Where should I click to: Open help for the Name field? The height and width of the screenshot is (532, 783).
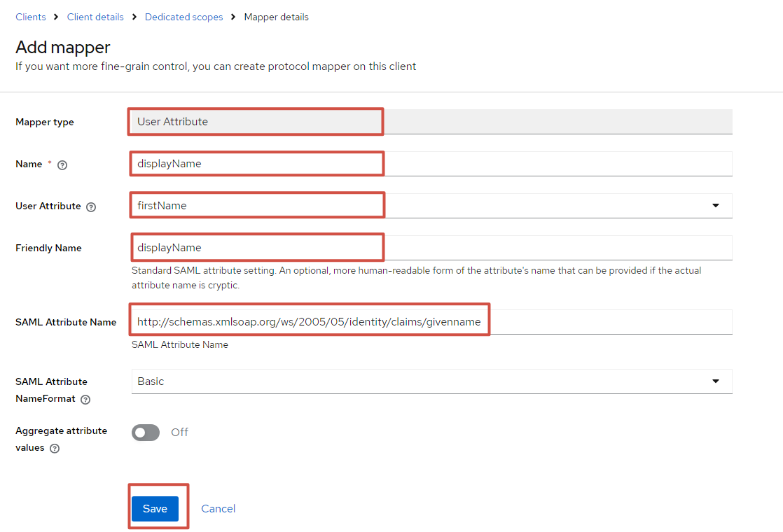pos(62,165)
